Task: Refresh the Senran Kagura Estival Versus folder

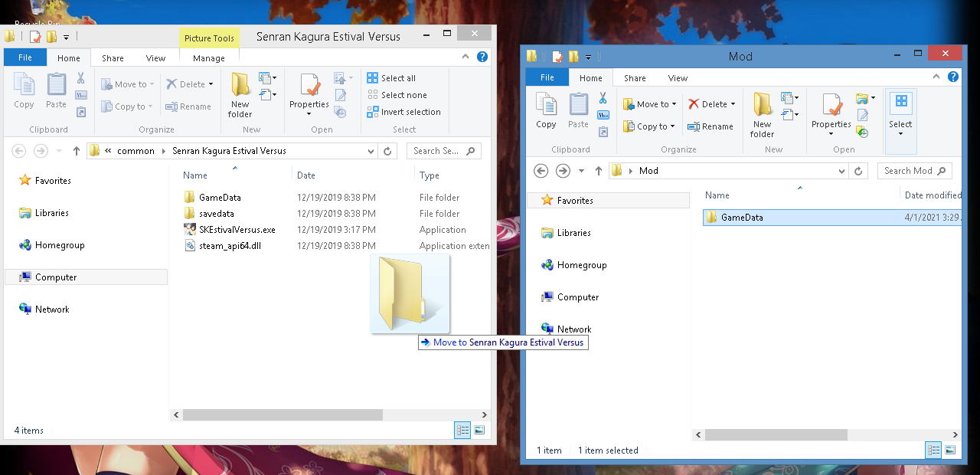Action: click(388, 151)
